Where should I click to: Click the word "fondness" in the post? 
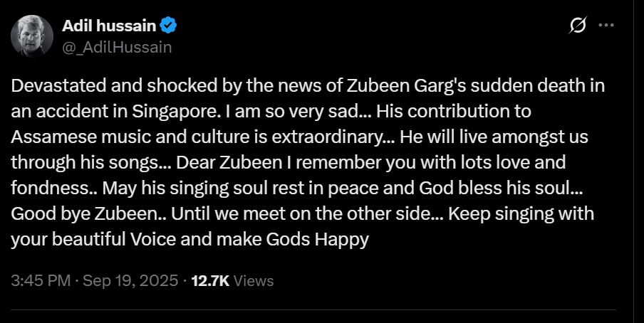pyautogui.click(x=47, y=188)
